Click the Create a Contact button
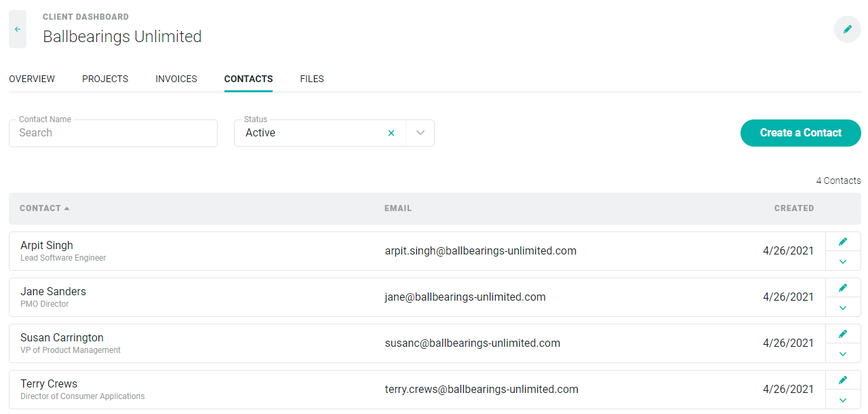 pyautogui.click(x=800, y=133)
